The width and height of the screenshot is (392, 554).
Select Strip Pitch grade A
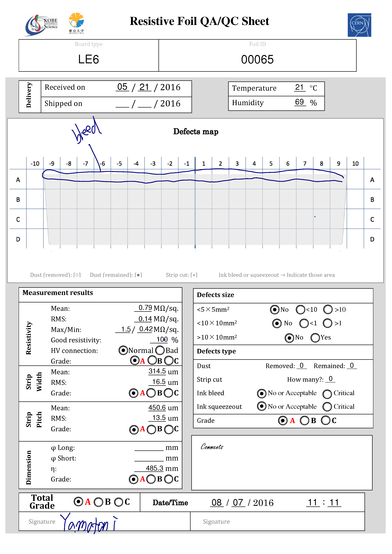coord(134,430)
